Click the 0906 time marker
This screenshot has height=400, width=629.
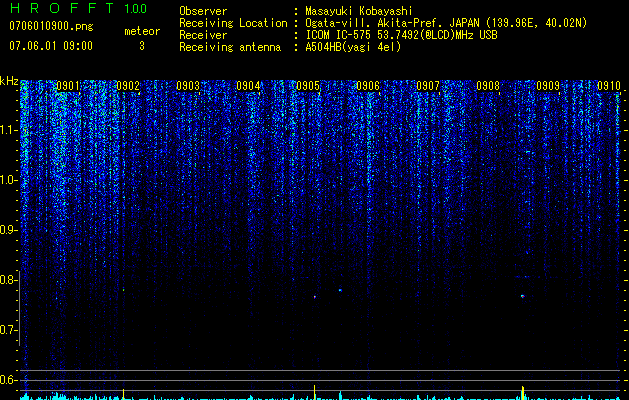[x=368, y=86]
